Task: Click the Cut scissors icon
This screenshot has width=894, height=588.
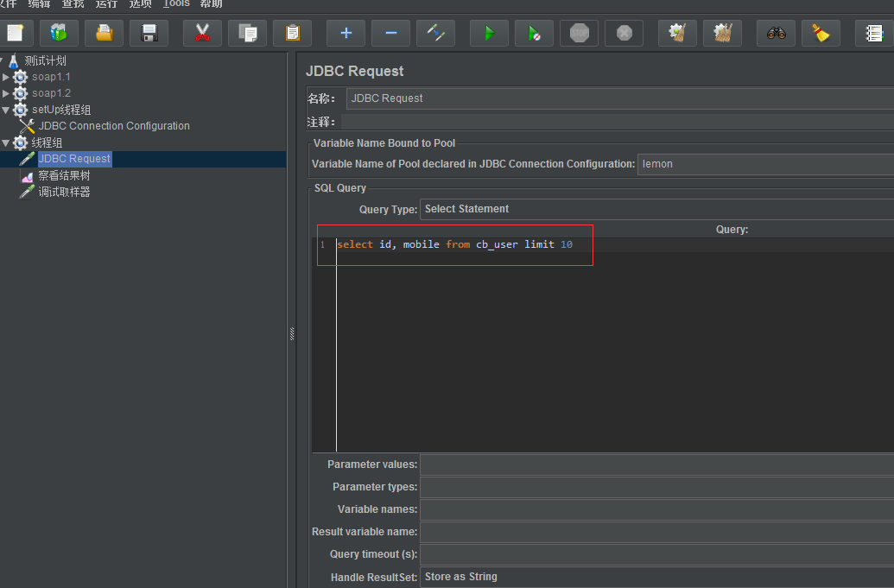Action: point(202,34)
